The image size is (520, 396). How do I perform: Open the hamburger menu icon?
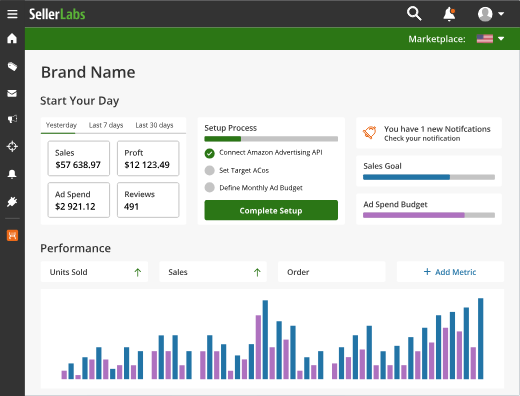(x=12, y=14)
